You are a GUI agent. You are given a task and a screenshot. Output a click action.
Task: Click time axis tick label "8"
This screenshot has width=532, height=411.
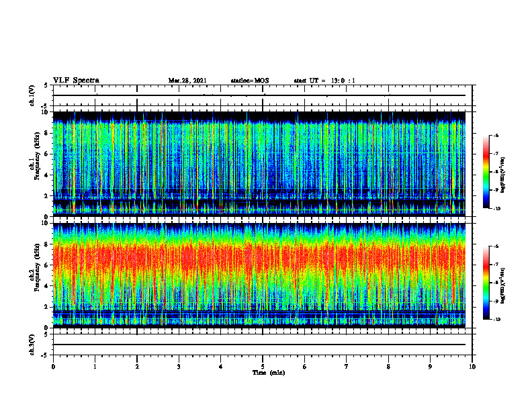pyautogui.click(x=388, y=367)
